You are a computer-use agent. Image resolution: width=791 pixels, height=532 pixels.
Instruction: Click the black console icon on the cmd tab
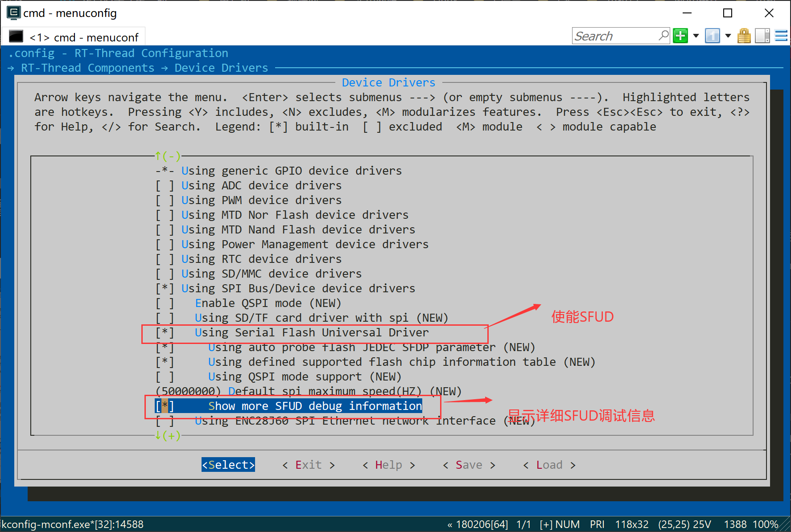coord(16,36)
